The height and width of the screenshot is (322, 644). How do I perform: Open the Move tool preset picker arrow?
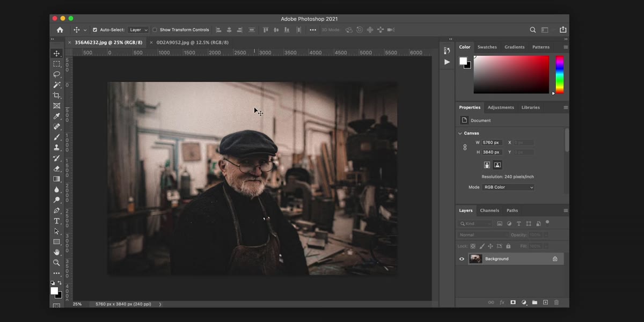click(85, 30)
